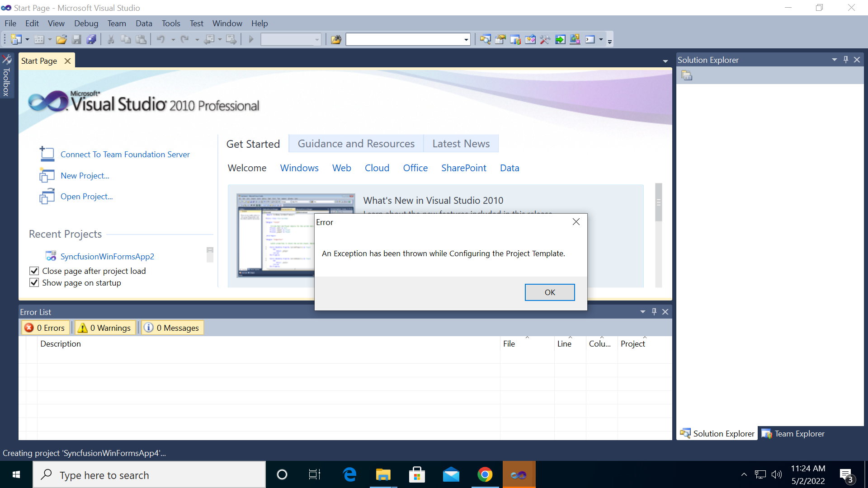Open File Explorer from the taskbar

(383, 474)
